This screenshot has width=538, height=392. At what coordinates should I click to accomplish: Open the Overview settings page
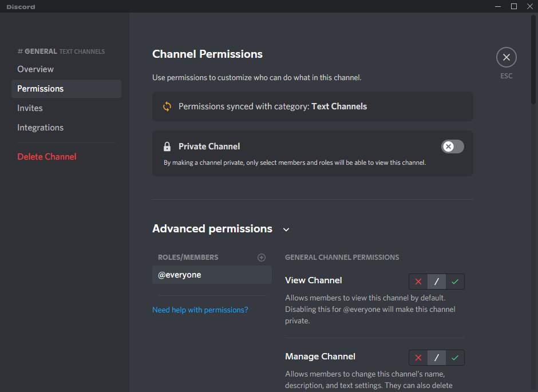35,69
